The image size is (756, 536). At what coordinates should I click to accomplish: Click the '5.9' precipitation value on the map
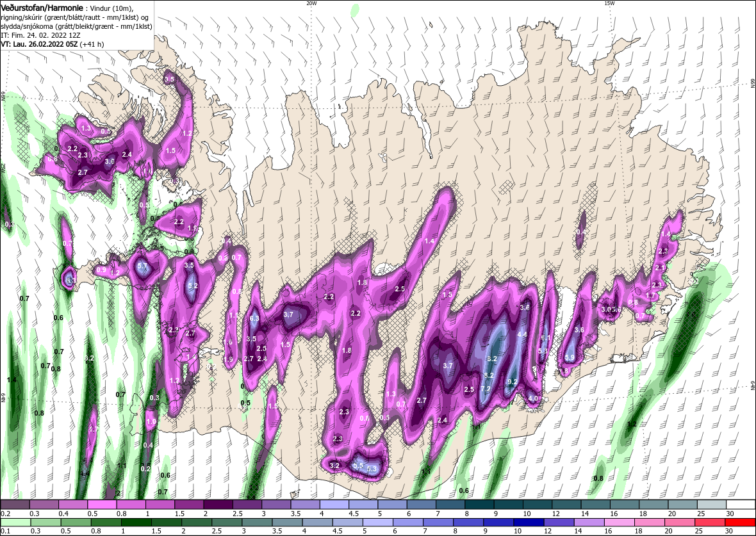(x=570, y=357)
